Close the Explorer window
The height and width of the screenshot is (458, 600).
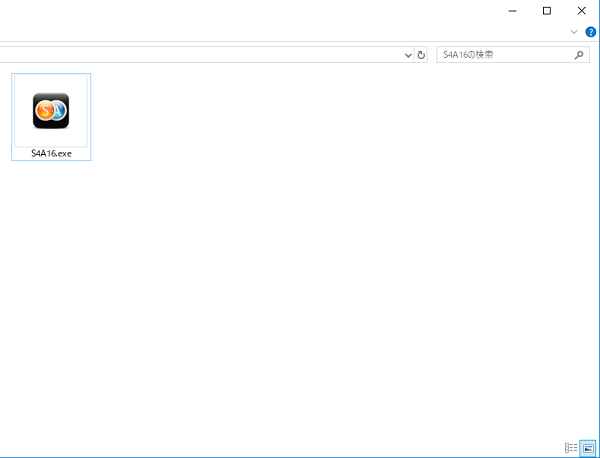[x=582, y=11]
